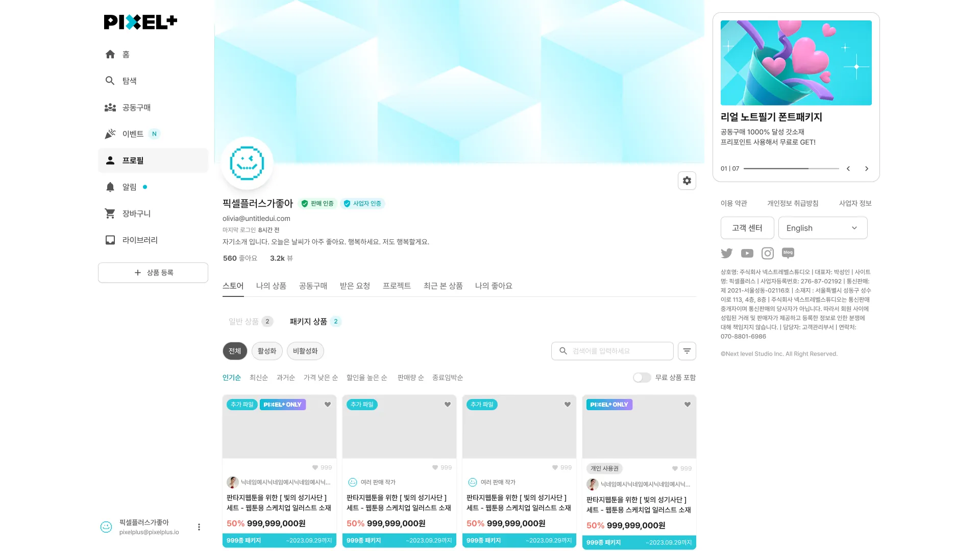Open the Instagram social icon
The width and height of the screenshot is (980, 551).
click(x=767, y=253)
